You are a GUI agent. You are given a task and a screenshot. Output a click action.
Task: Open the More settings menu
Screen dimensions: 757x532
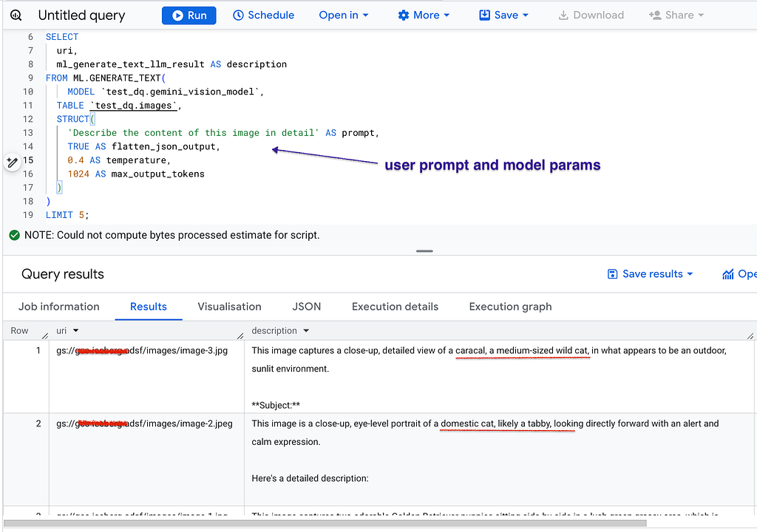coord(424,16)
